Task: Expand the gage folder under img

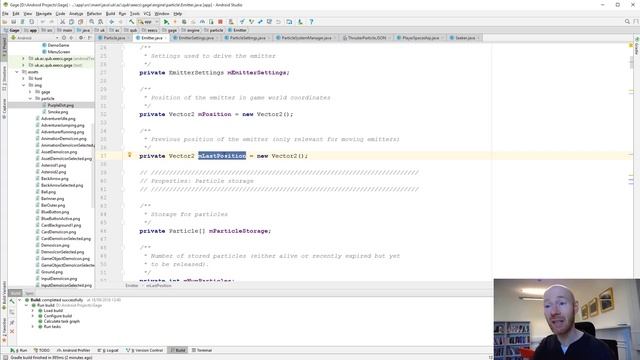Action: 30,92
